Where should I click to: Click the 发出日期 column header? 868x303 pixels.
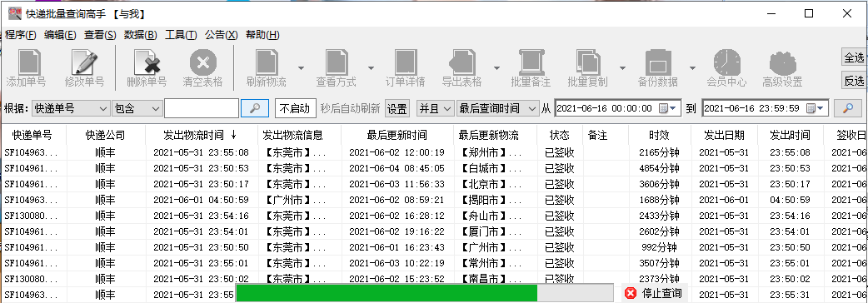pos(724,135)
